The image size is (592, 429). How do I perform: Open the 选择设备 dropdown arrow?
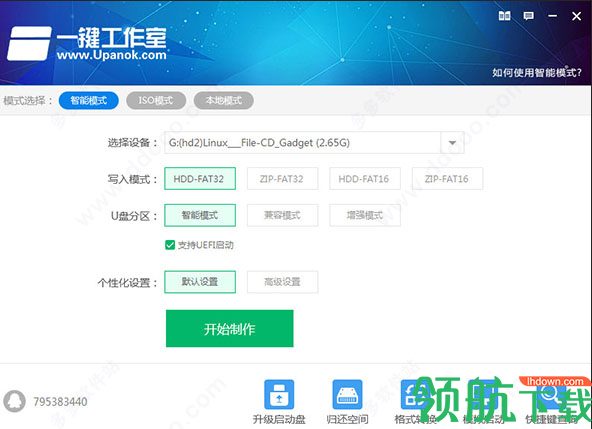452,143
